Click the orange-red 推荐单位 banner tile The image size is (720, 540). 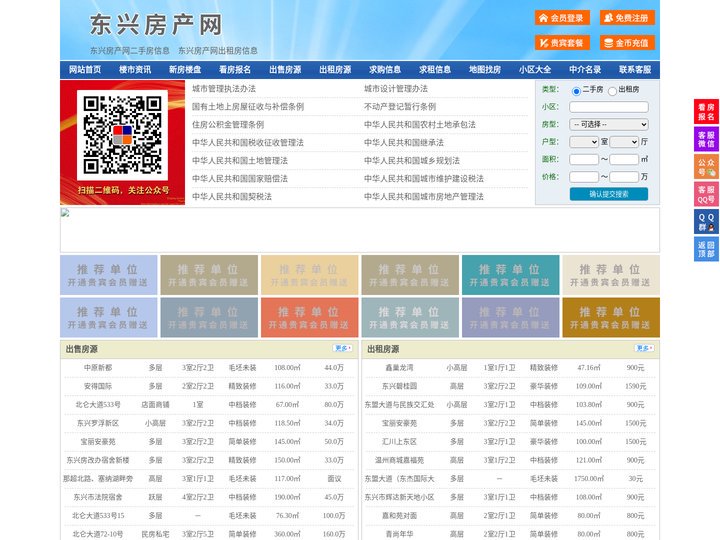coord(309,317)
